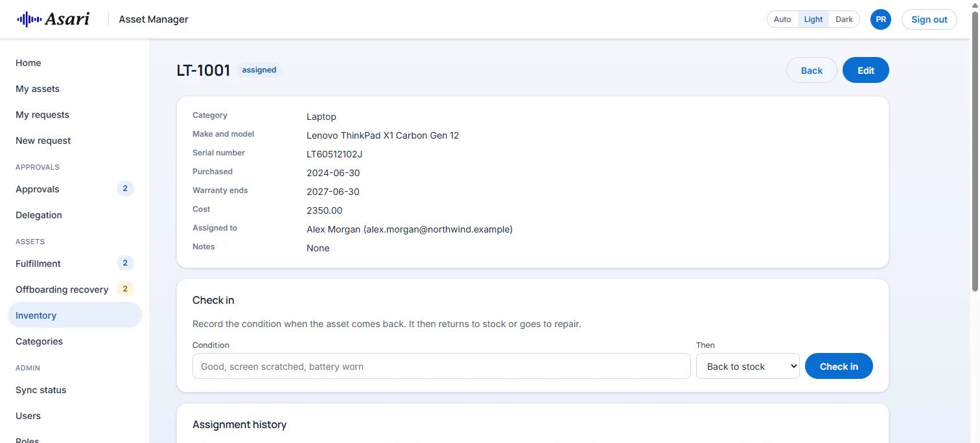The height and width of the screenshot is (443, 980).
Task: Click the Laptop category value
Action: click(321, 117)
